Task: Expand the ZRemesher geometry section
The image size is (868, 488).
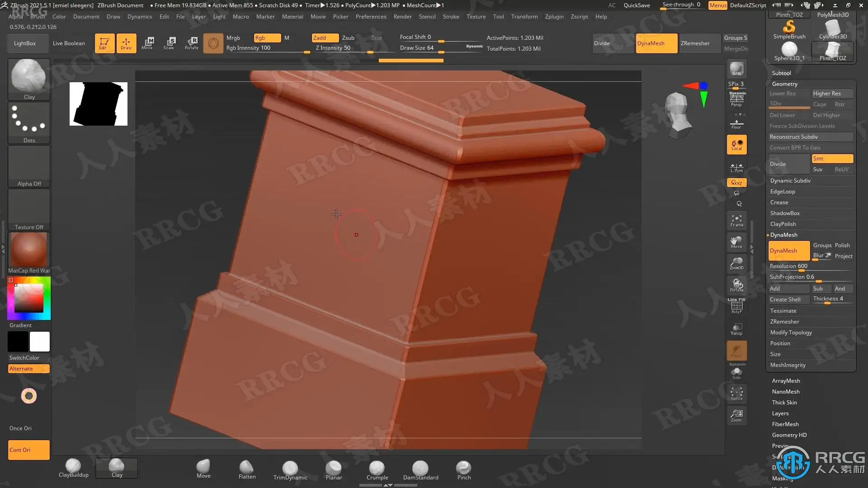Action: [x=784, y=322]
